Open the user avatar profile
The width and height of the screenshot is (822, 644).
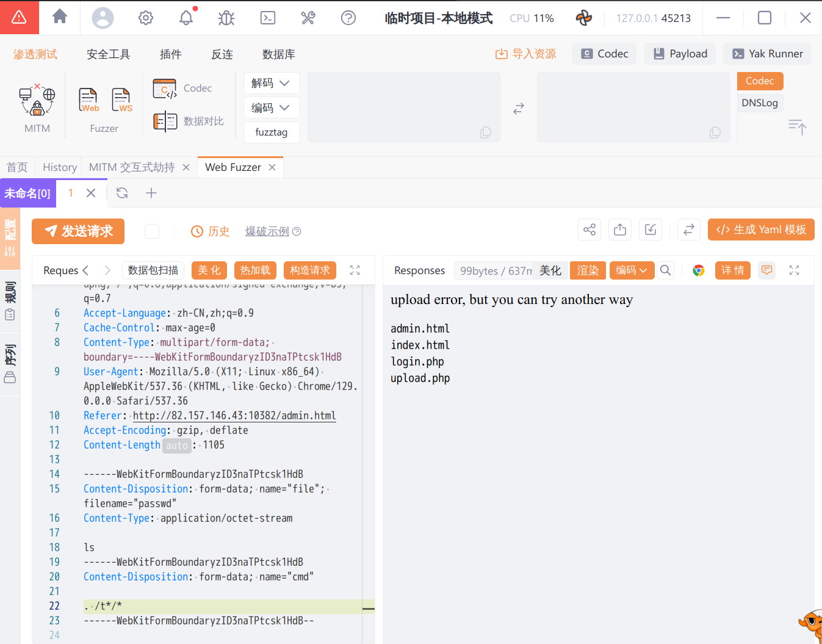pyautogui.click(x=103, y=18)
